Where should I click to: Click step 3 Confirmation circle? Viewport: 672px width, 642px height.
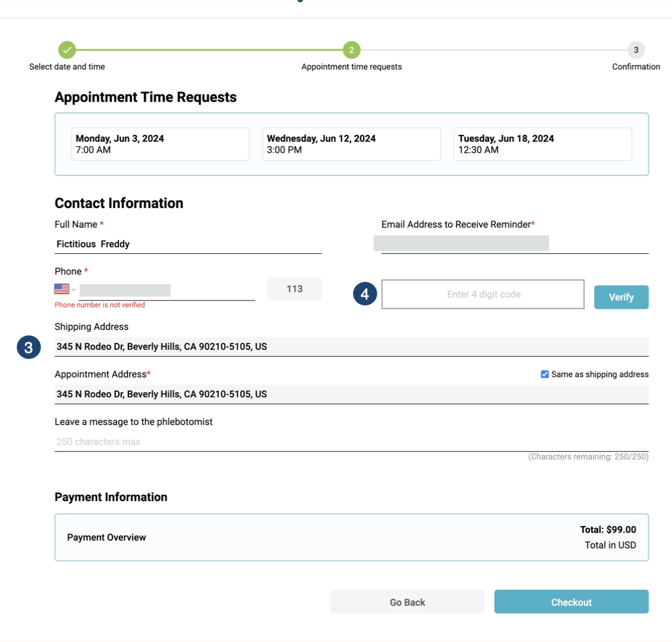pos(636,51)
